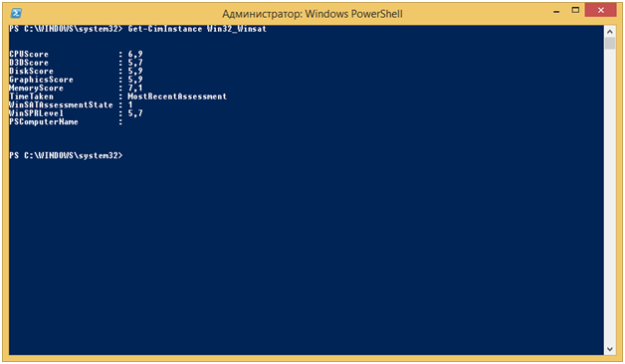Screen dimensions: 625x364
Task: Click the GraphicsScore label
Action: [x=41, y=80]
